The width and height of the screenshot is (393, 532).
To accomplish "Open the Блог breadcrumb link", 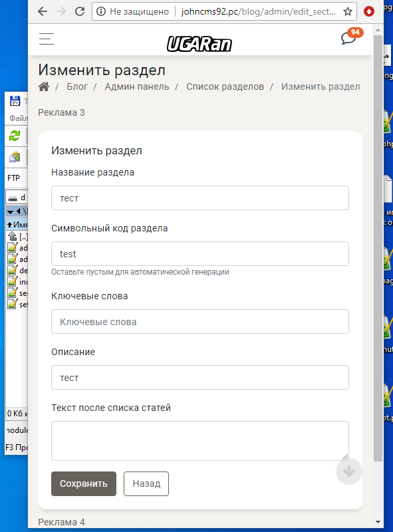I will (77, 87).
